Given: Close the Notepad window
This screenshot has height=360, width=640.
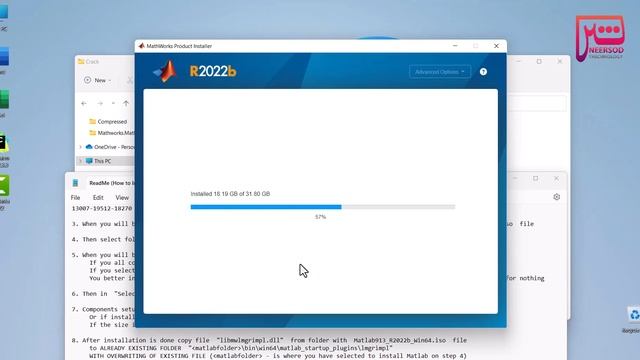Looking at the screenshot, I should [x=556, y=178].
